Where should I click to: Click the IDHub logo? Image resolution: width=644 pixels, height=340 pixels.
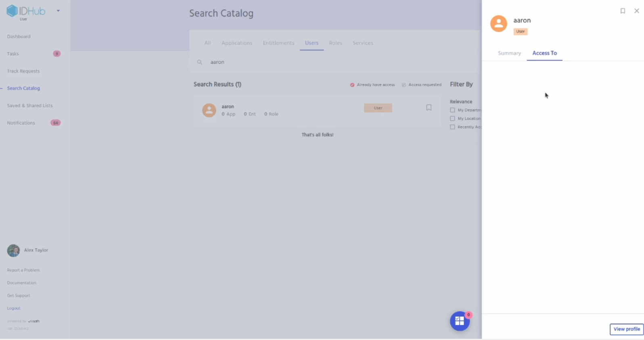point(26,11)
